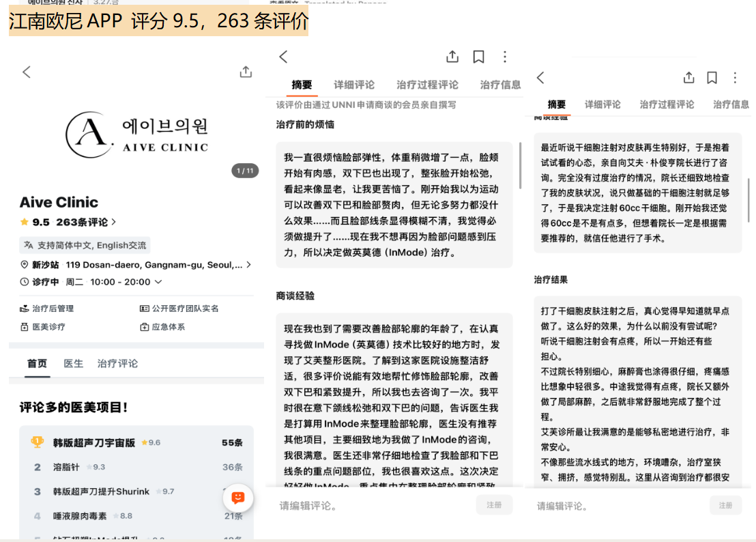The height and width of the screenshot is (542, 756).
Task: Click 商谈经验 heading in middle screen
Action: click(295, 296)
